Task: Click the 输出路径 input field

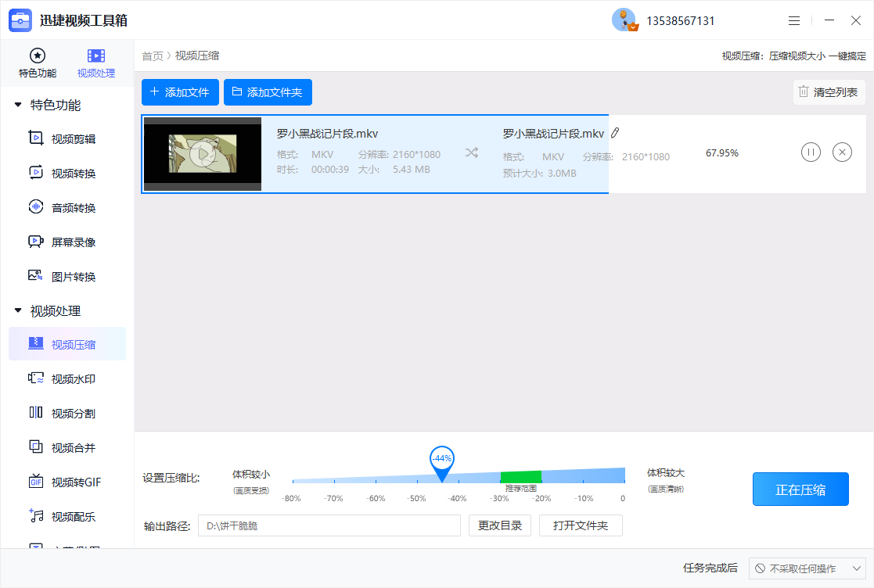Action: (329, 525)
